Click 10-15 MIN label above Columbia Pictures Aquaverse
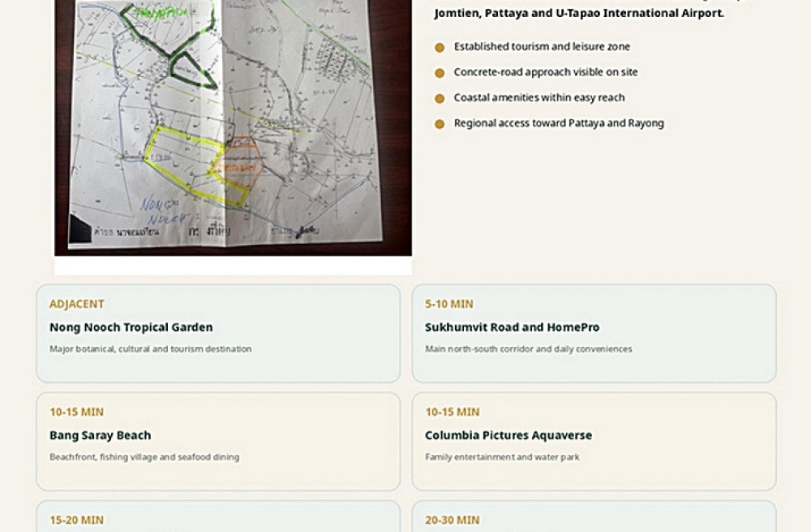The width and height of the screenshot is (811, 532). coord(453,412)
